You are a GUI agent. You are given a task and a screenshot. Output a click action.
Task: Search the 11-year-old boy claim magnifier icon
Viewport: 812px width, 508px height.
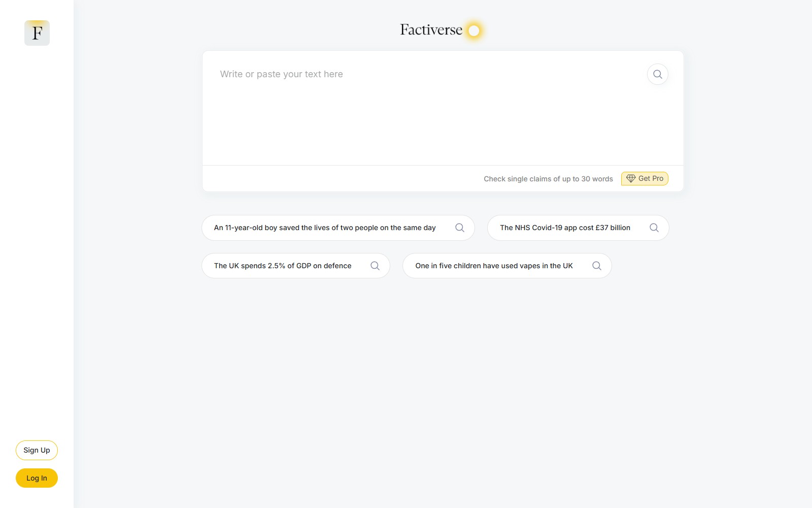[460, 228]
